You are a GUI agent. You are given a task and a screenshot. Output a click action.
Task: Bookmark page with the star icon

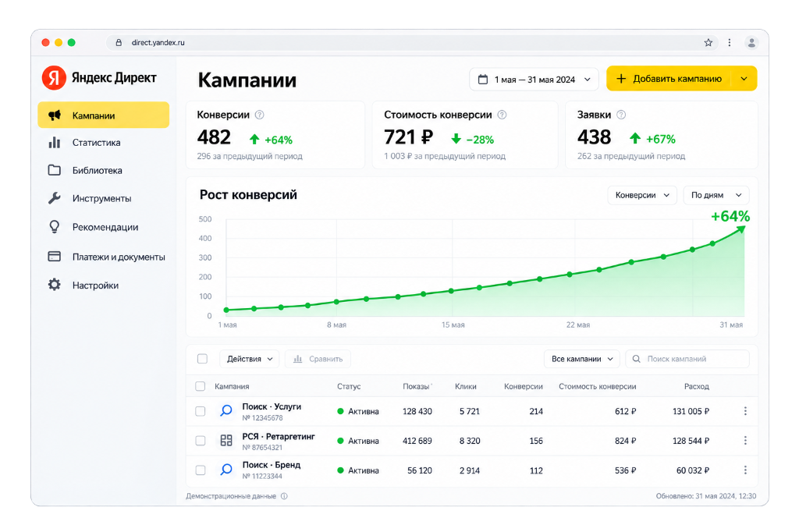(708, 43)
